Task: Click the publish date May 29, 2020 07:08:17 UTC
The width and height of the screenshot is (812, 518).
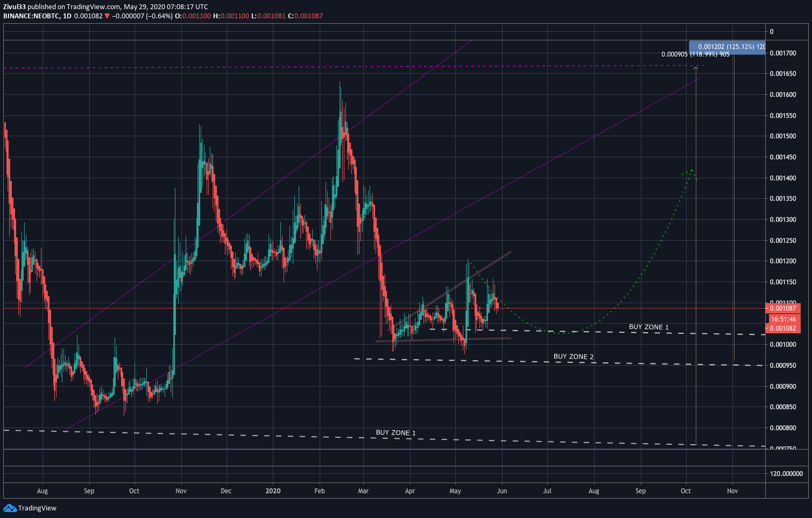Action: [166, 7]
